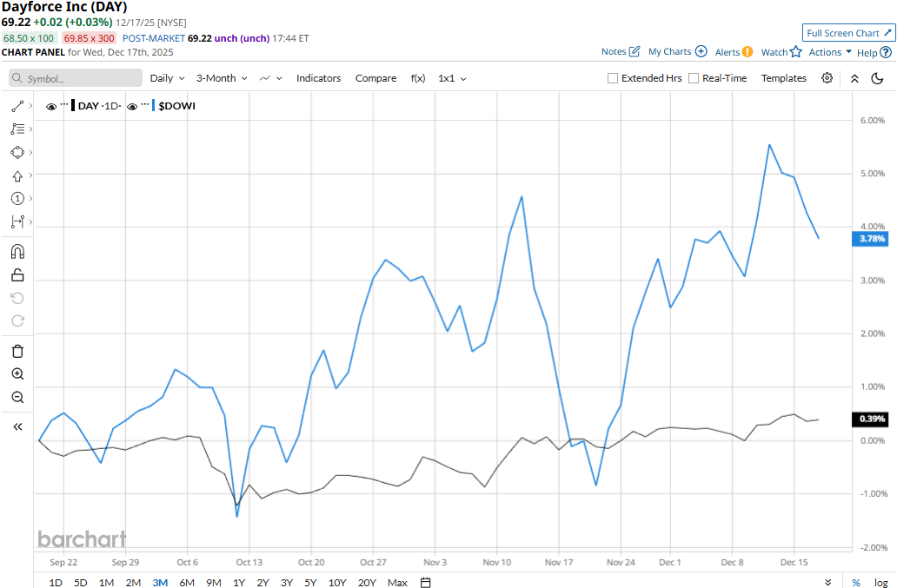Click the Alerts exclamation icon
This screenshot has width=897, height=588.
[x=747, y=52]
